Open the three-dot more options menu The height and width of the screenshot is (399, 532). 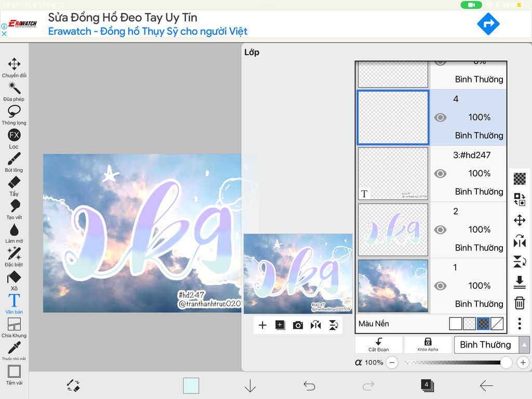pos(520,324)
